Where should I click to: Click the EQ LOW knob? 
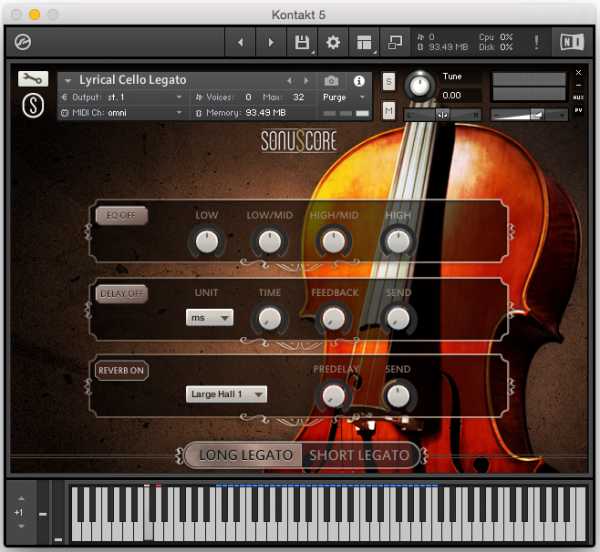tap(207, 242)
